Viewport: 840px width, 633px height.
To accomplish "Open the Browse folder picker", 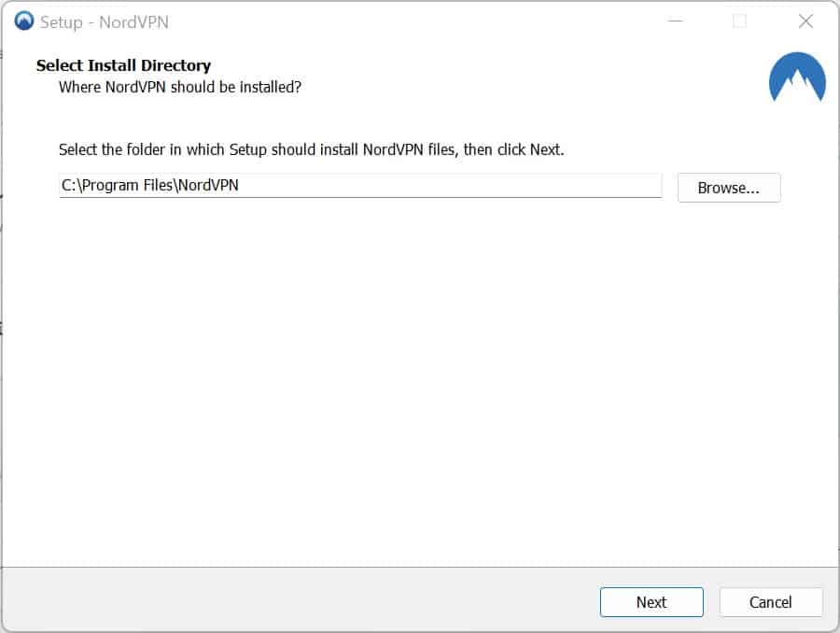I will [x=728, y=188].
